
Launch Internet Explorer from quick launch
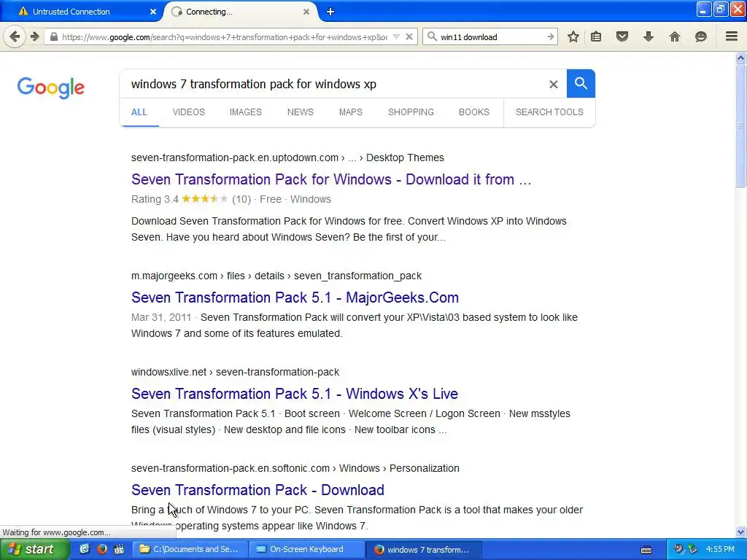85,550
